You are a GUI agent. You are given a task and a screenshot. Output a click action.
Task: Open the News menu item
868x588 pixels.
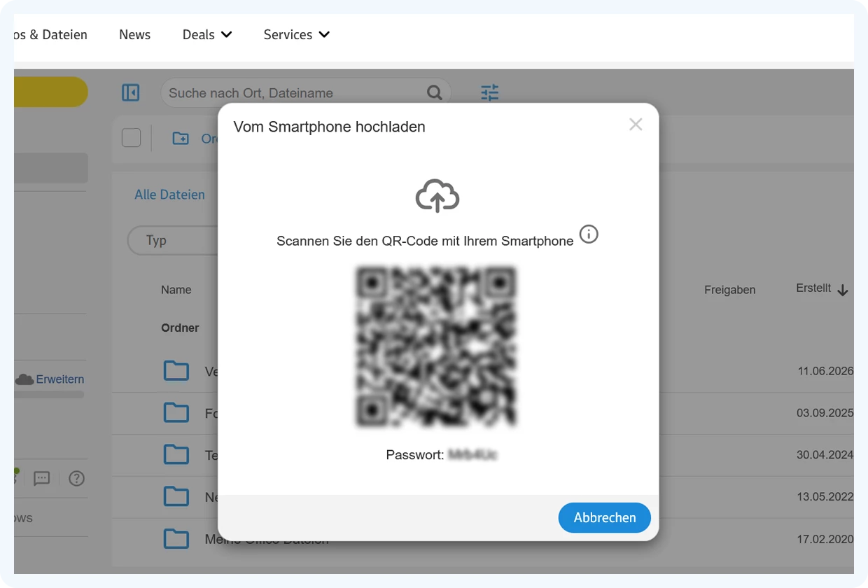(134, 34)
